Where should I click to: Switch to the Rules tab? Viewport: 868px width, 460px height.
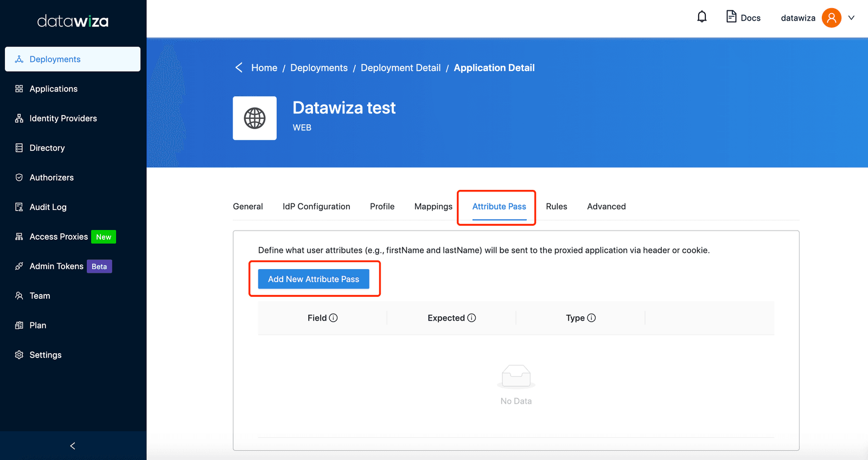click(x=557, y=206)
